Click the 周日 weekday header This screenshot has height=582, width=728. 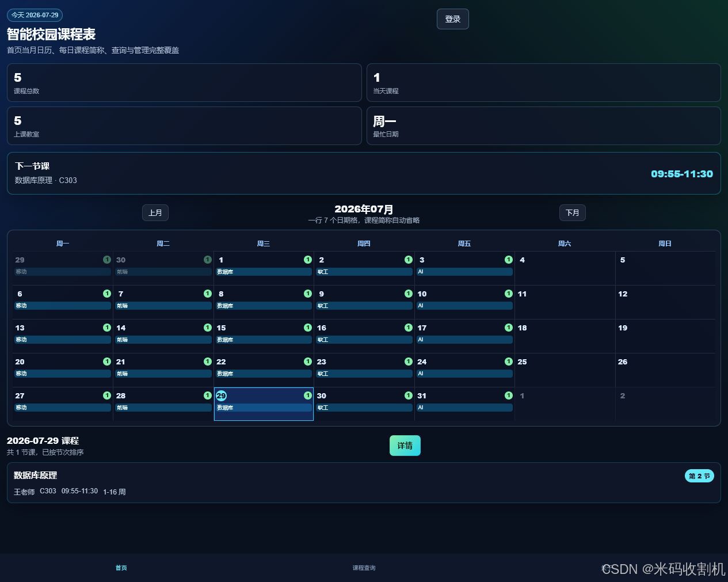[665, 244]
